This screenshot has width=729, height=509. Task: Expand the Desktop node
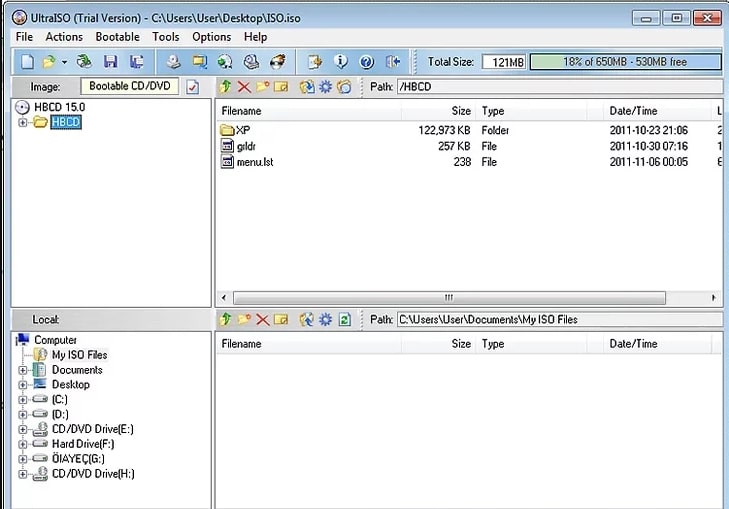click(x=22, y=385)
